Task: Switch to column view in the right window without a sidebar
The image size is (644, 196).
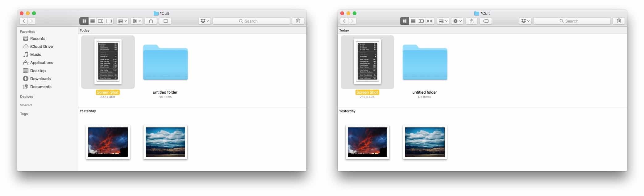Action: (421, 21)
